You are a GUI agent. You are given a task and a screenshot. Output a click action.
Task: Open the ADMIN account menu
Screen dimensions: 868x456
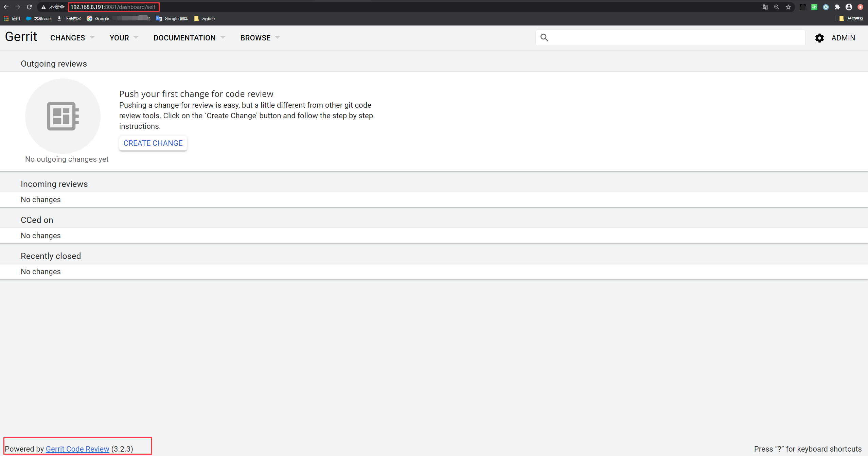[x=844, y=38]
